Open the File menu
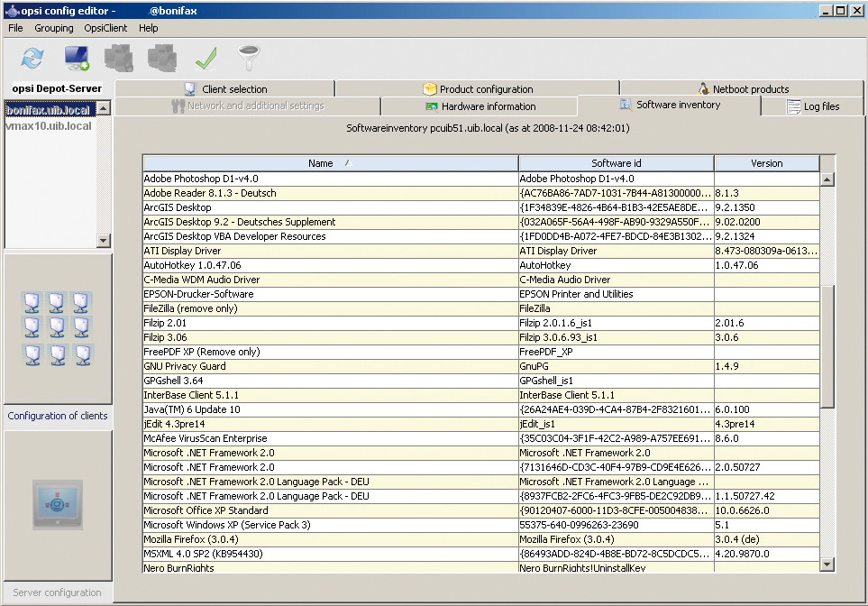The height and width of the screenshot is (606, 868). (15, 28)
